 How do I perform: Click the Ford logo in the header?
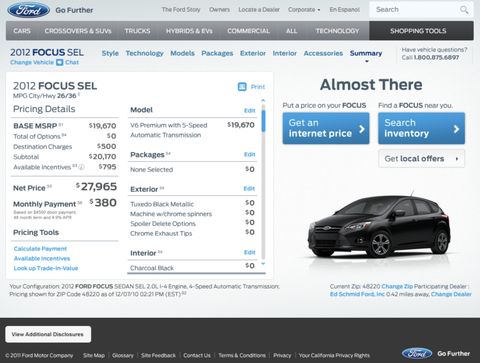tap(28, 10)
